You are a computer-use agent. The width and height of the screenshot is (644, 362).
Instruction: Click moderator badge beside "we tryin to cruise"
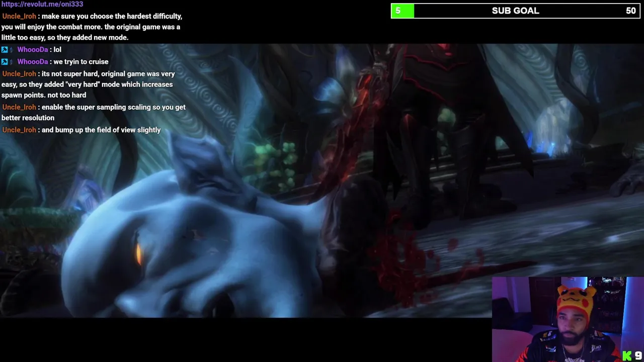point(5,62)
